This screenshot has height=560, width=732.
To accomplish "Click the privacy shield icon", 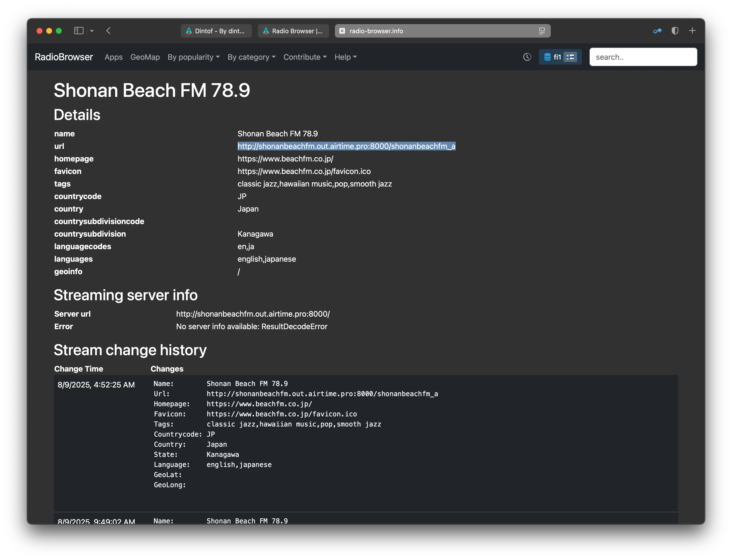I will coord(675,31).
